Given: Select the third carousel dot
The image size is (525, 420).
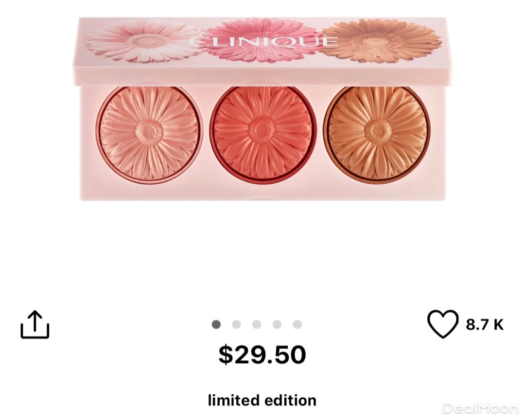Looking at the screenshot, I should 257,324.
